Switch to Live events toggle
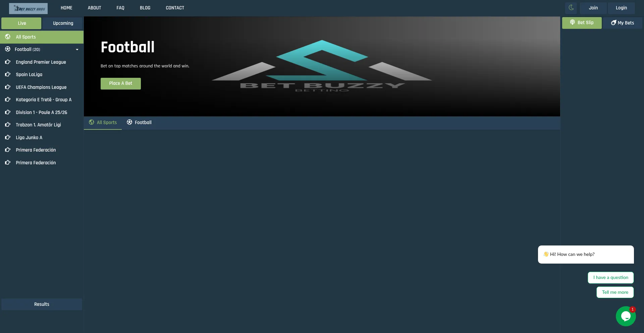 point(21,23)
